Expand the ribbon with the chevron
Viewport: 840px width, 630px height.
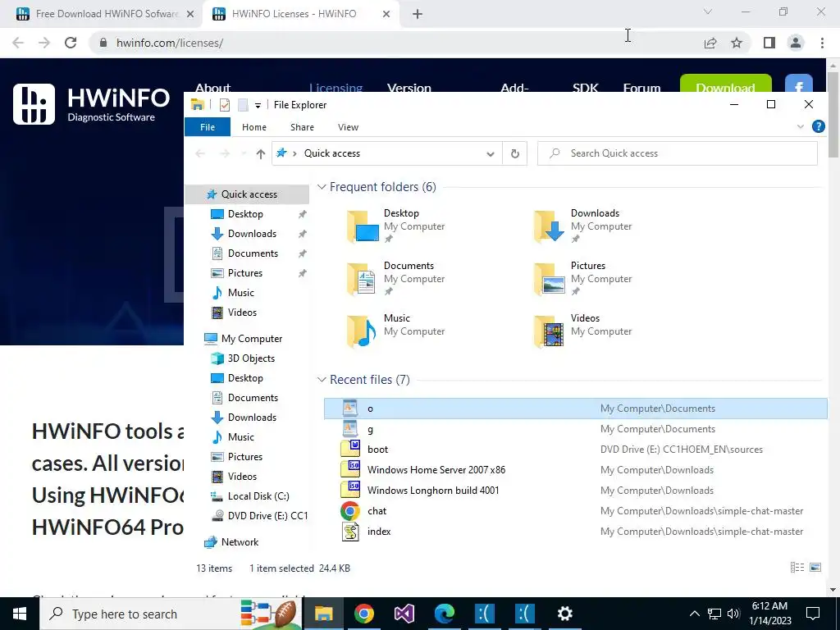click(x=801, y=126)
